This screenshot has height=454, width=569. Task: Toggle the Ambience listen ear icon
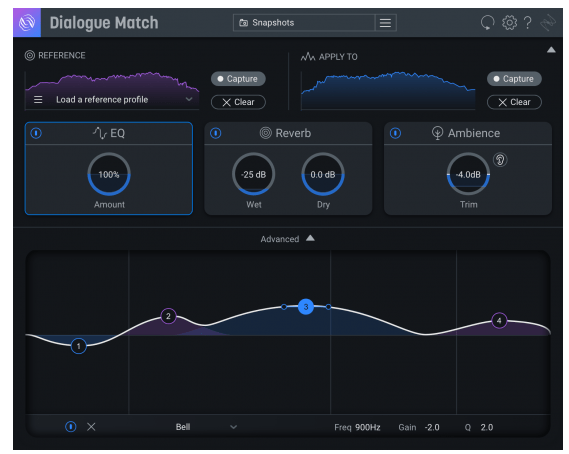coord(500,160)
